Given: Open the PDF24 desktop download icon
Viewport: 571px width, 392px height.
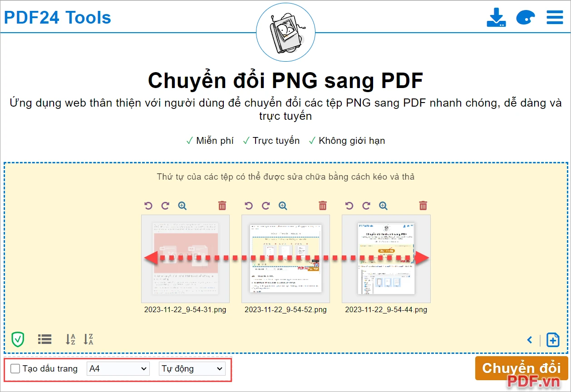Looking at the screenshot, I should pyautogui.click(x=496, y=18).
